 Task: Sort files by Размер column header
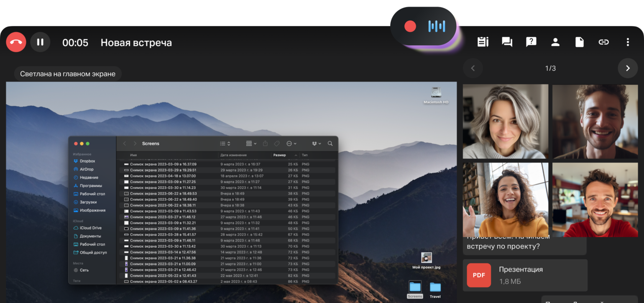point(279,155)
